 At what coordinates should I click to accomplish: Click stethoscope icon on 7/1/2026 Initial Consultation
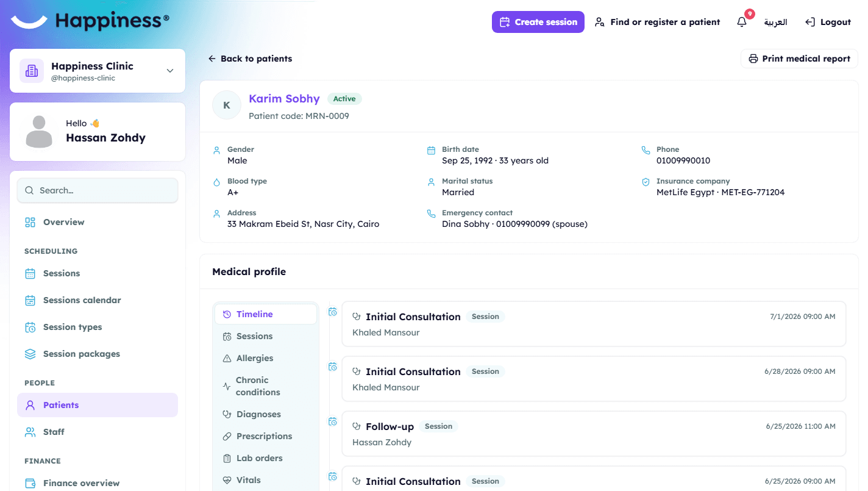[357, 317]
